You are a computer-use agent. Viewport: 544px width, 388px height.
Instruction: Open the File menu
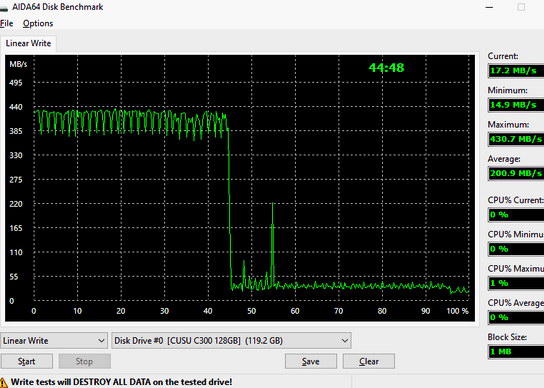7,23
